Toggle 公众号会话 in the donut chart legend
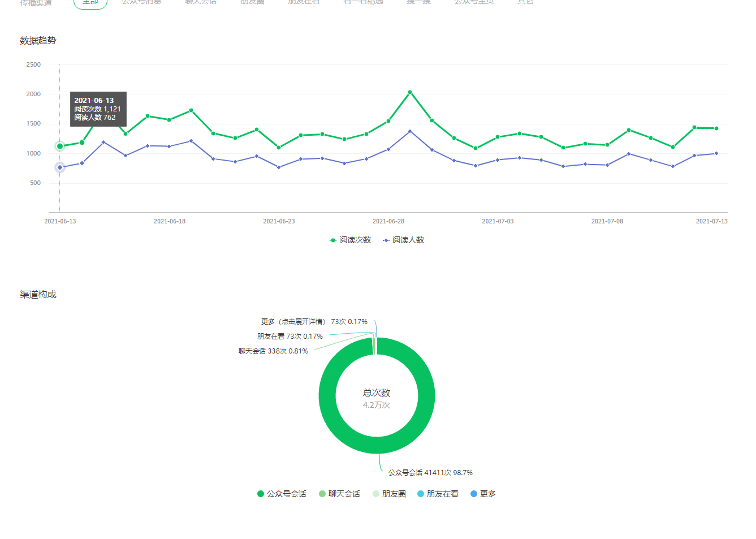 click(x=282, y=494)
